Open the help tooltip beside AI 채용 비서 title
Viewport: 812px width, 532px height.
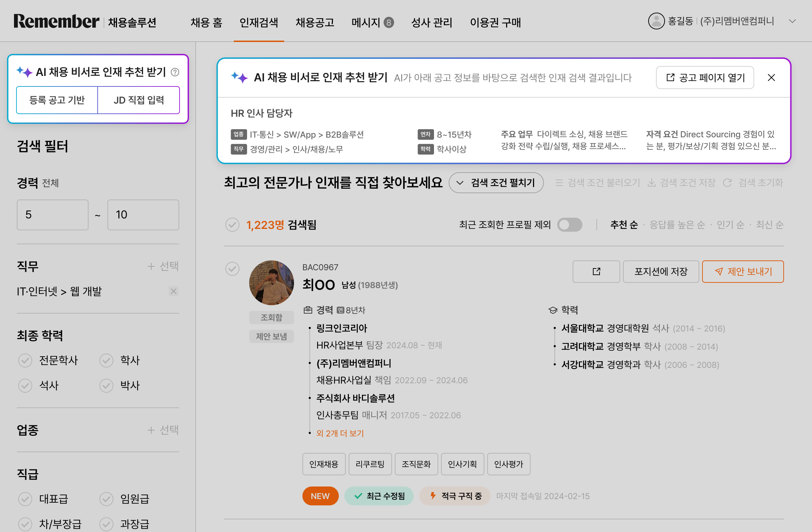176,72
